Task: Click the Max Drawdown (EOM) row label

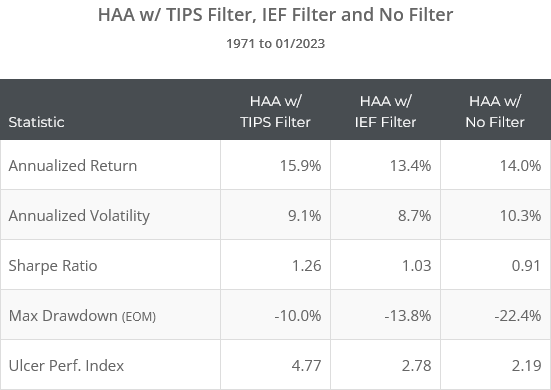Action: 82,316
